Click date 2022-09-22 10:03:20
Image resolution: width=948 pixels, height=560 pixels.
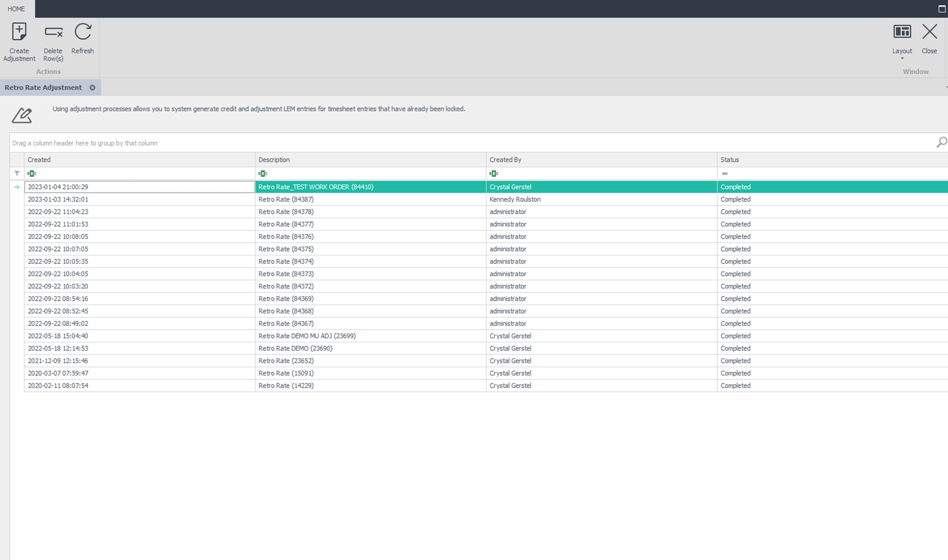(x=58, y=286)
